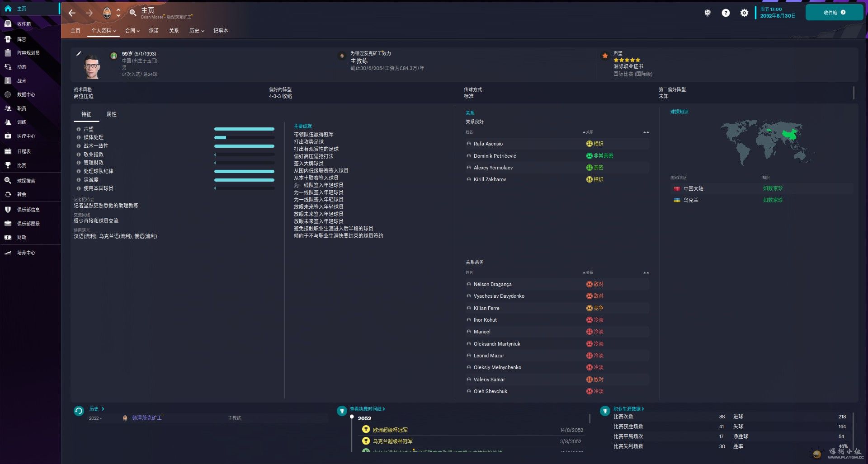This screenshot has width=868, height=464.
Task: Switch to 属性 attributes tab
Action: coord(112,114)
